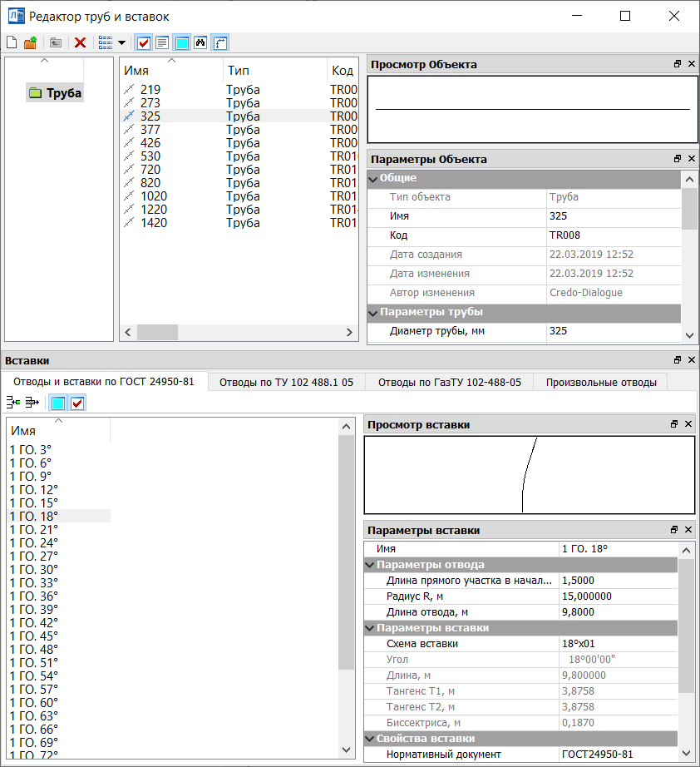Viewport: 700px width, 767px height.
Task: Collapse the Параметры трубы section
Action: point(373,313)
